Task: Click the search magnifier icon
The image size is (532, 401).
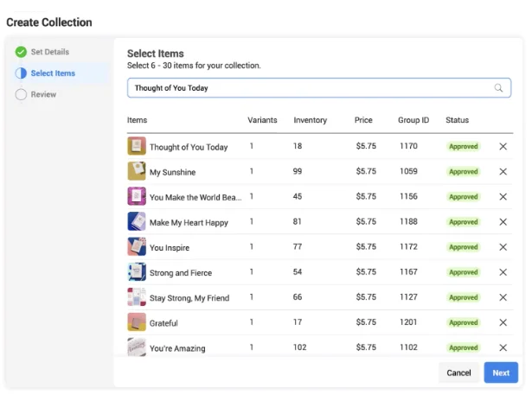Action: pos(498,88)
